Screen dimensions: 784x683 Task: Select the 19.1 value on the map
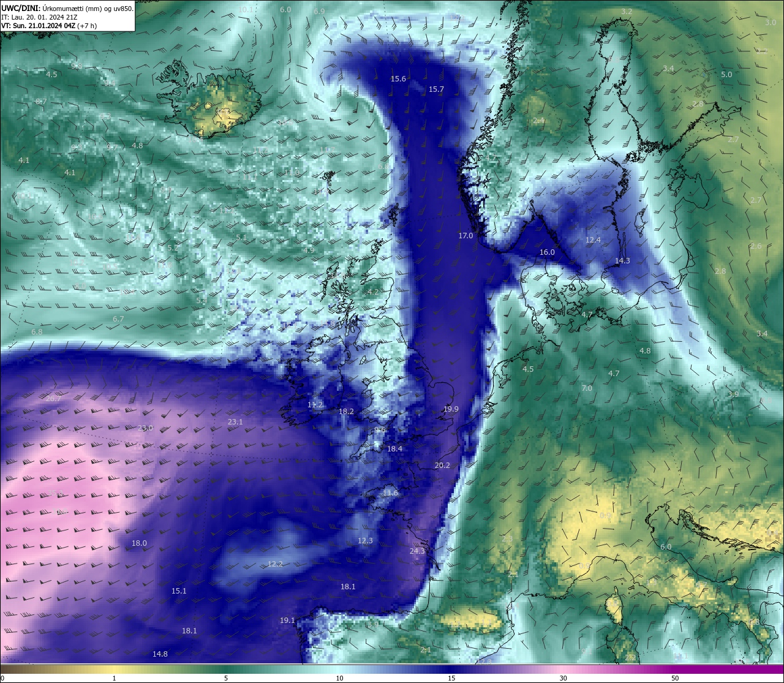[287, 621]
